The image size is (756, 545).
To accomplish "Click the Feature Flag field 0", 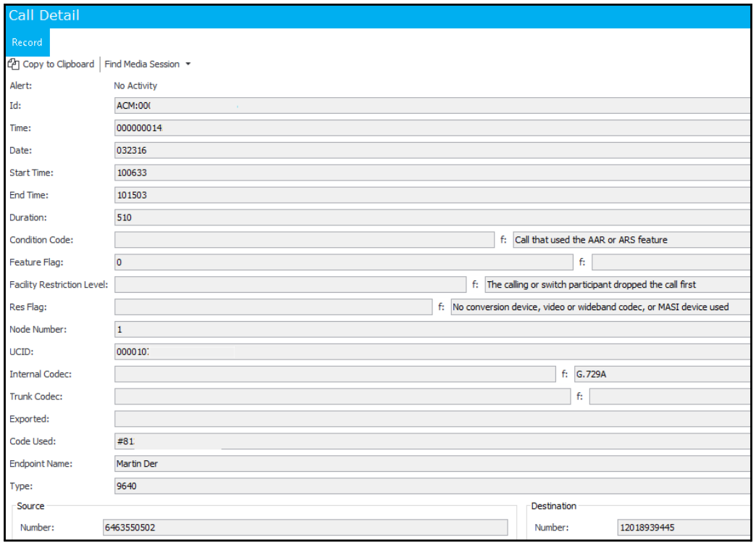I will click(344, 262).
